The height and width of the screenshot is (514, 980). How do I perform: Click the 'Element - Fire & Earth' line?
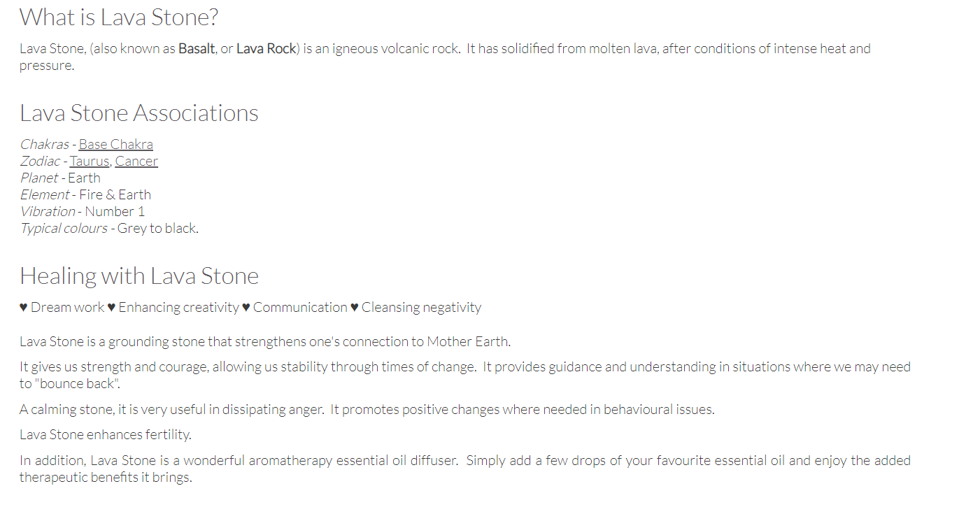85,194
